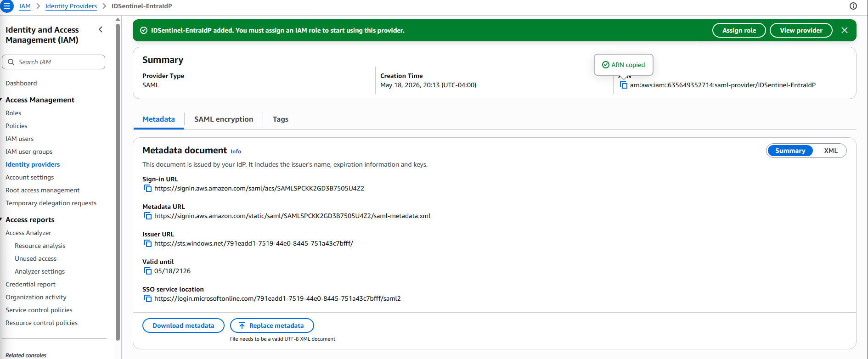Image resolution: width=868 pixels, height=359 pixels.
Task: Collapse the Access Management section
Action: coord(1,100)
